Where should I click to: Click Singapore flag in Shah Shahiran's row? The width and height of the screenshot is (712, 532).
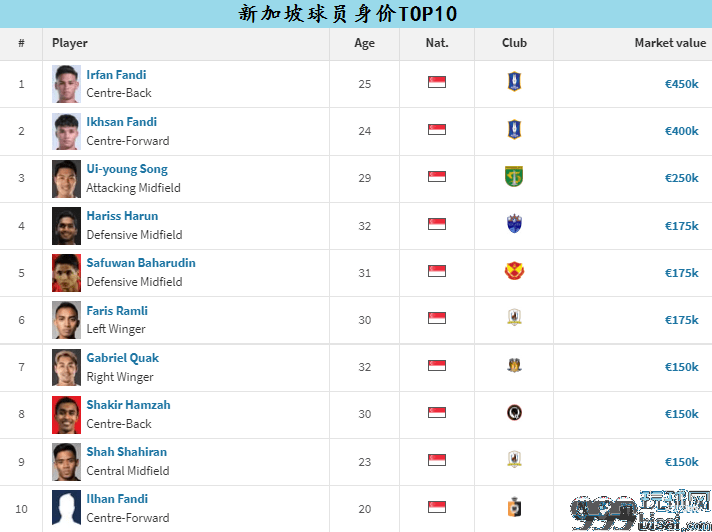(437, 460)
